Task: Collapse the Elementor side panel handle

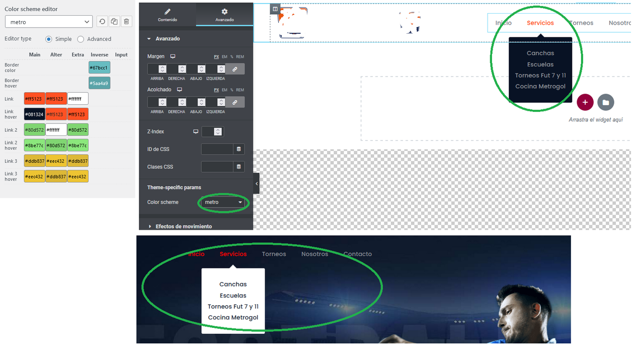Action: point(257,184)
